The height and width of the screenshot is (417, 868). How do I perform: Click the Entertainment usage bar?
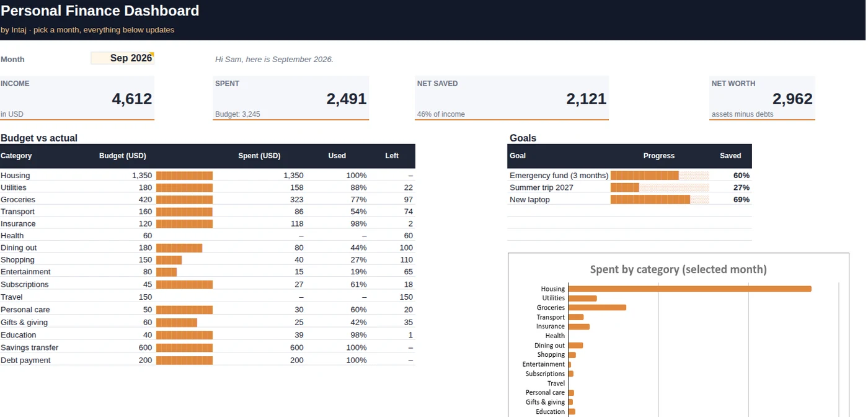166,272
